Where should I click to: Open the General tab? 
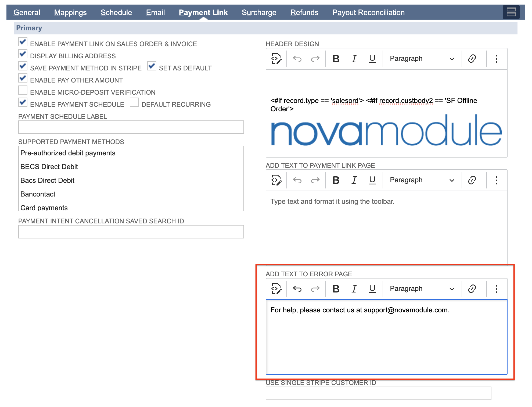click(x=27, y=12)
